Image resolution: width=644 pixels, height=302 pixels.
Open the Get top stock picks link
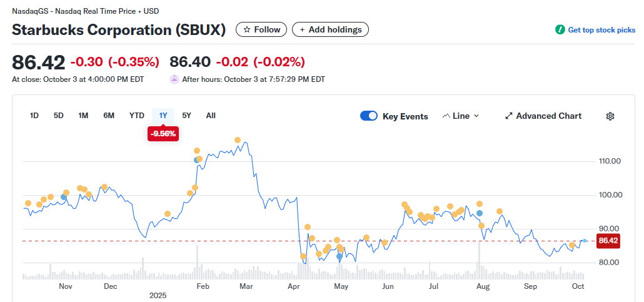click(601, 30)
